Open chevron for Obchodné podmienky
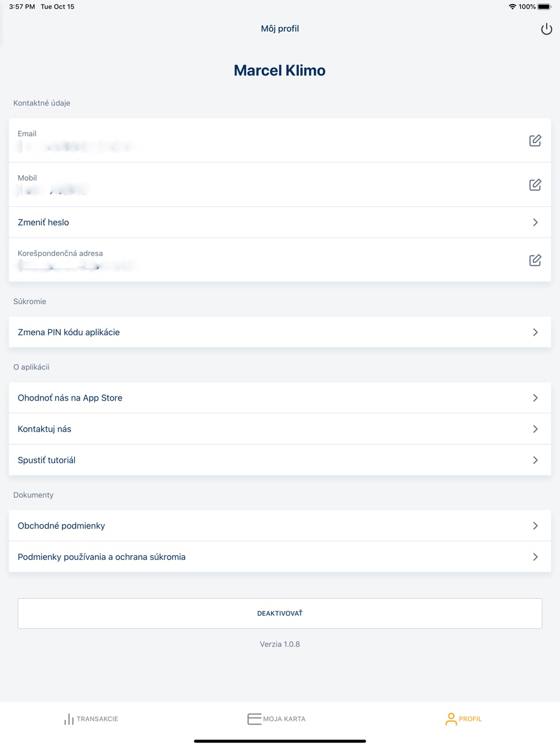The width and height of the screenshot is (560, 747). (x=535, y=526)
